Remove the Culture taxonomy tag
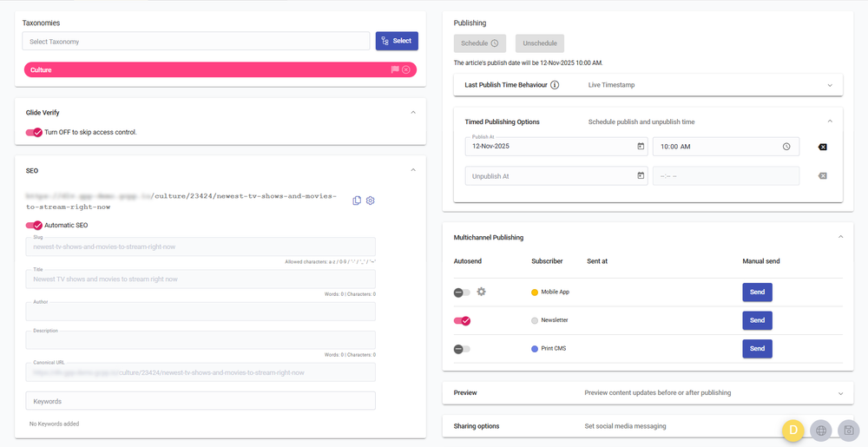Image resolution: width=868 pixels, height=447 pixels. (406, 69)
